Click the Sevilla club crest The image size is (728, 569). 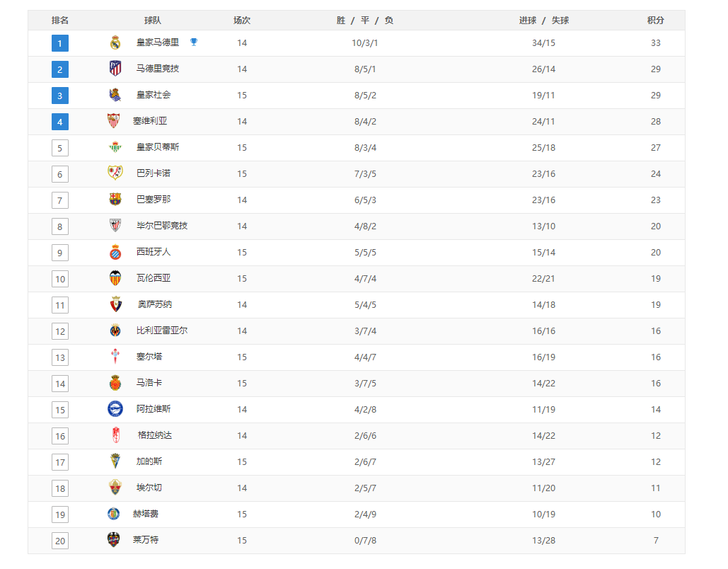pyautogui.click(x=113, y=121)
